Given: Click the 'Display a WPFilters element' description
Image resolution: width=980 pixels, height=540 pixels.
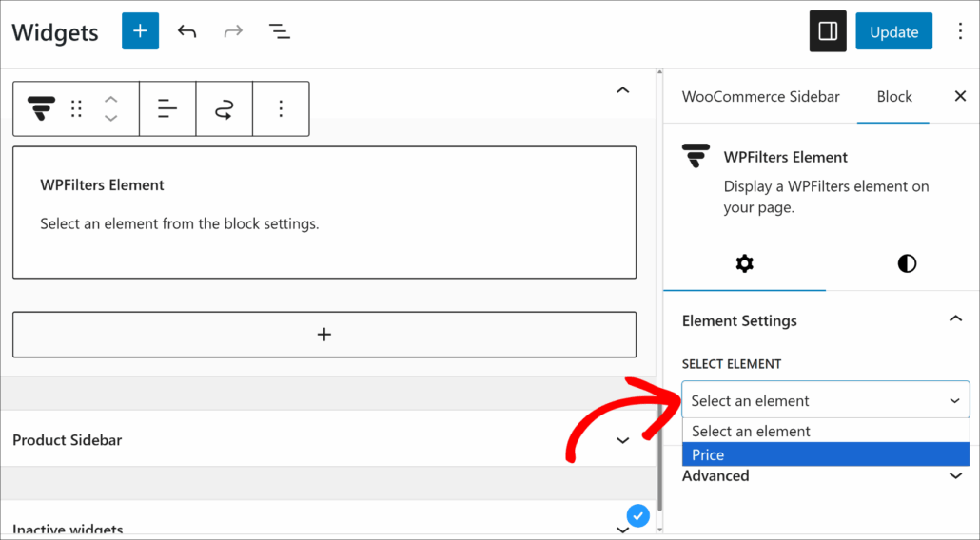Looking at the screenshot, I should click(x=826, y=197).
